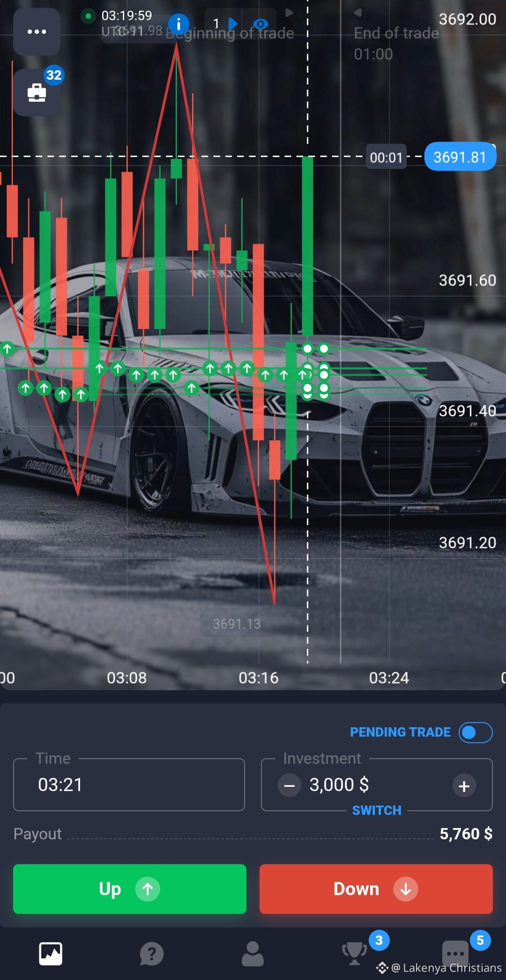Tap the 3691.60 price axis label
Viewport: 506px width, 980px height.
pyautogui.click(x=467, y=280)
